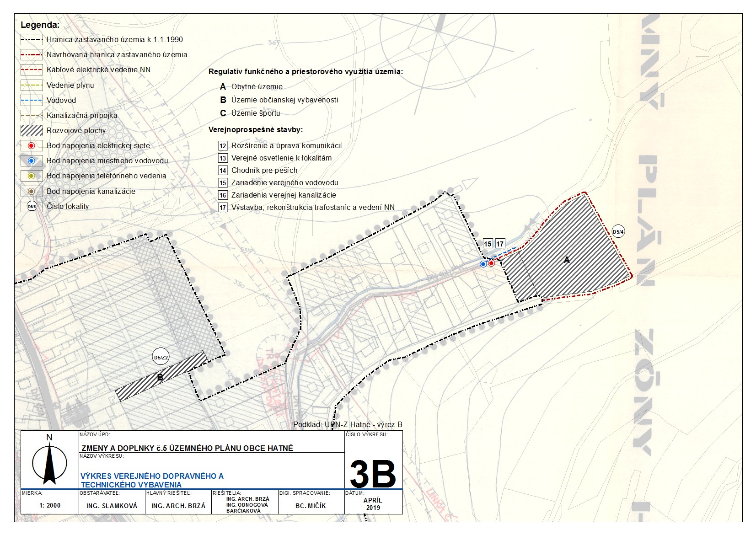Click the blue dashed Vodovod legend line
The width and height of the screenshot is (756, 535).
pos(32,100)
